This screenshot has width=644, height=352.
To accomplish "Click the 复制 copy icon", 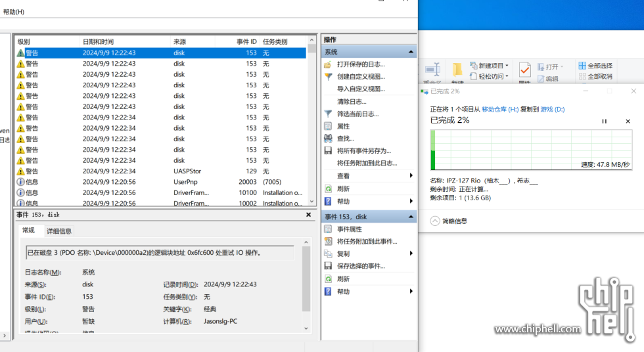I will point(328,254).
